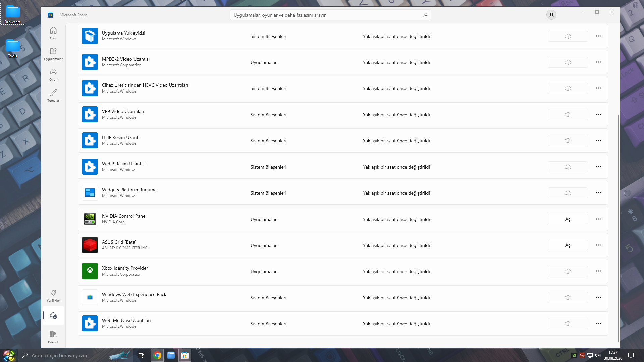Image resolution: width=644 pixels, height=362 pixels.
Task: Open the clock showing 15:27
Action: tap(613, 355)
